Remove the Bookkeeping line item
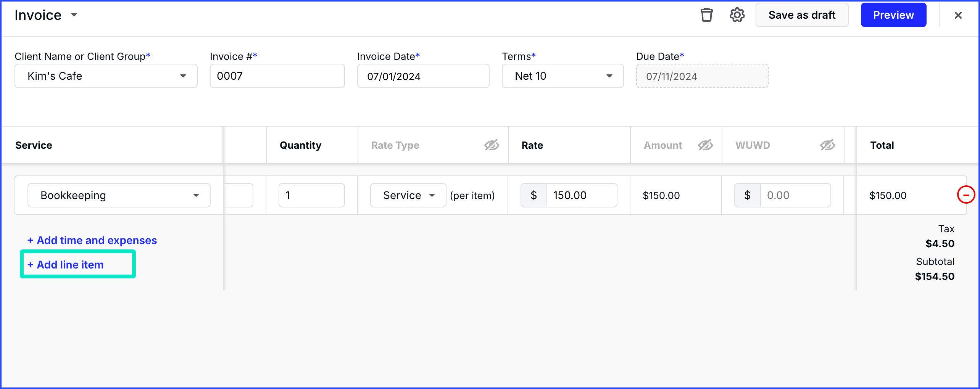 tap(966, 195)
